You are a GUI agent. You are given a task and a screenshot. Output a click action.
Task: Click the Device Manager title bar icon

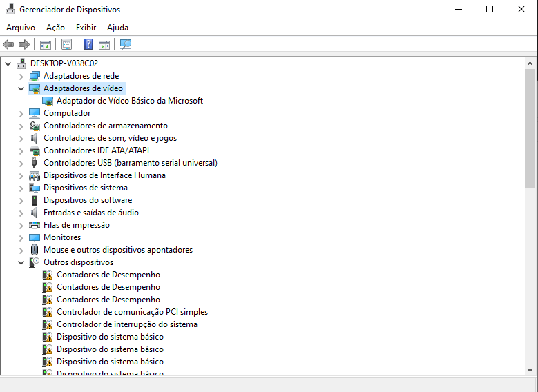pyautogui.click(x=10, y=9)
